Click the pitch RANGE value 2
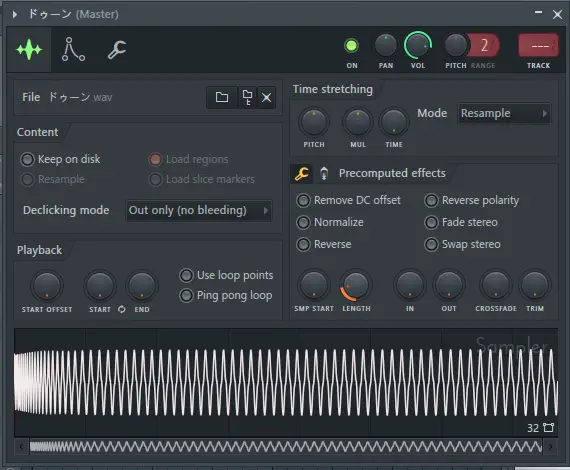 [484, 45]
